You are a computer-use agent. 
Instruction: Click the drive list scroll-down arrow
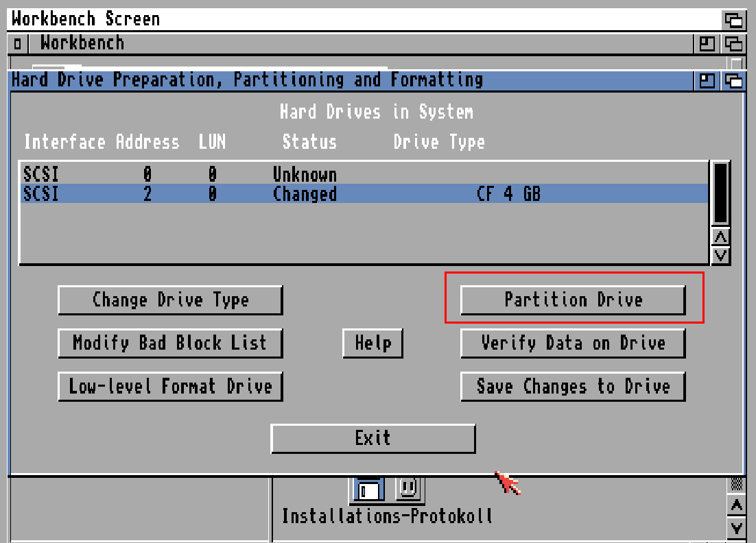coord(720,254)
